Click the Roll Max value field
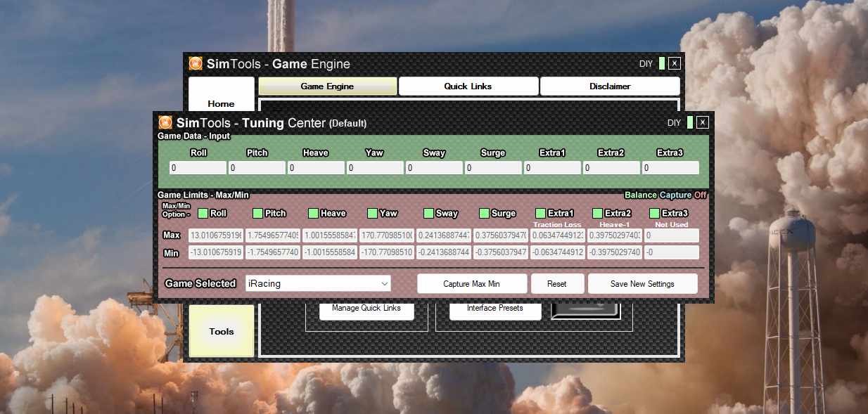The width and height of the screenshot is (868, 414). 216,235
